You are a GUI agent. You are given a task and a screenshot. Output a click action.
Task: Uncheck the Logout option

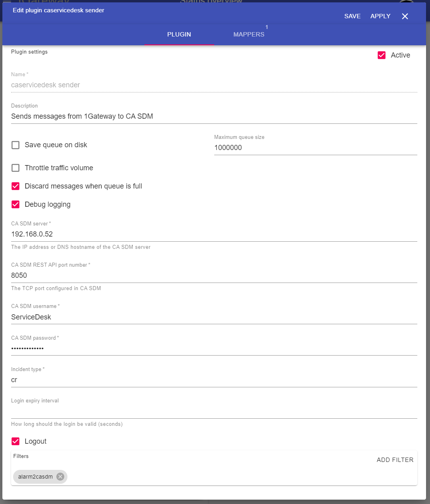click(x=15, y=441)
